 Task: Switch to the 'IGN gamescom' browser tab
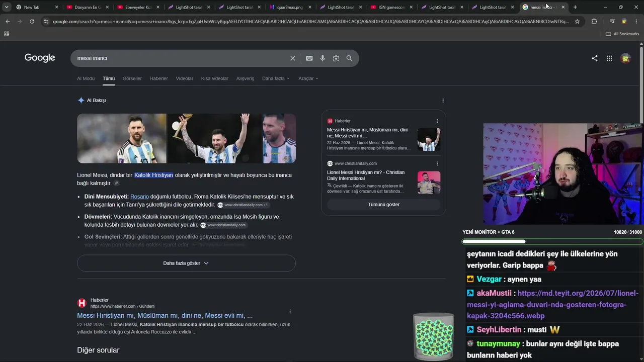(x=391, y=7)
